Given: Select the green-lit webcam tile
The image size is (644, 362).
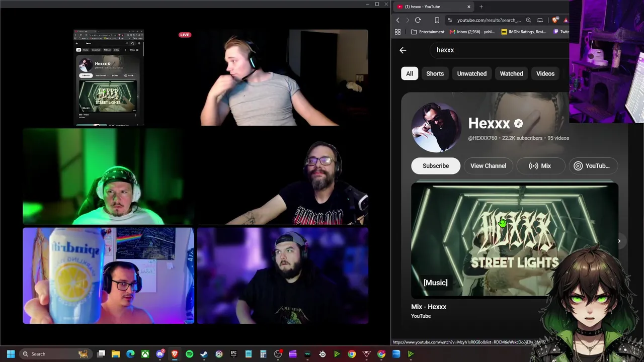Looking at the screenshot, I should pyautogui.click(x=108, y=176).
